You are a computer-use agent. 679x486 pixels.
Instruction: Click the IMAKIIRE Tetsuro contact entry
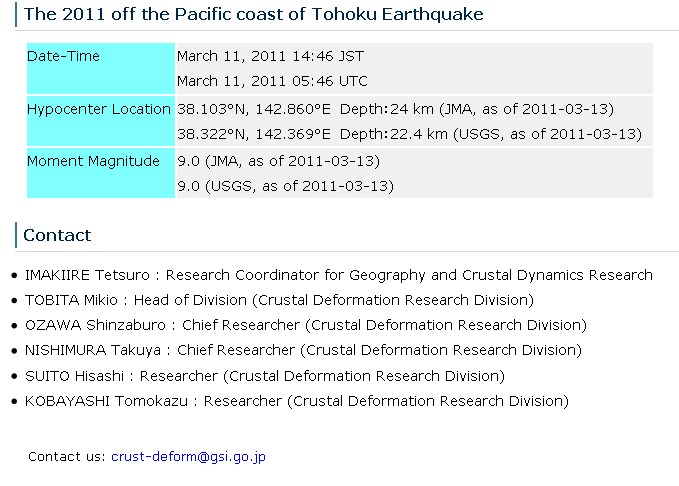click(339, 275)
